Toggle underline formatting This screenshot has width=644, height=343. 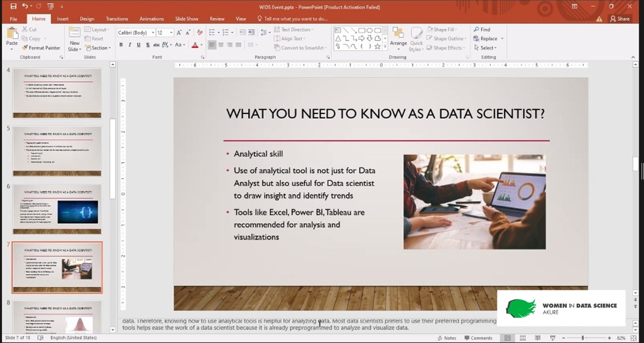[138, 45]
